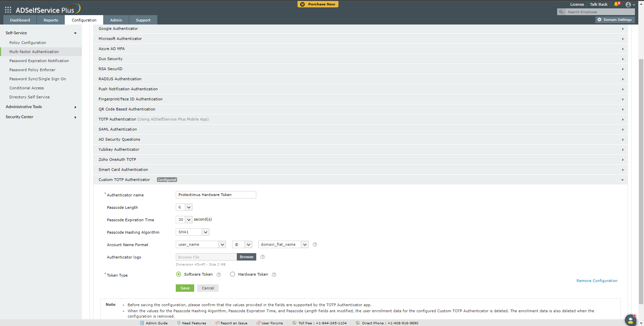Image resolution: width=644 pixels, height=326 pixels.
Task: Click the Browse button for Authenticator logo
Action: point(247,257)
